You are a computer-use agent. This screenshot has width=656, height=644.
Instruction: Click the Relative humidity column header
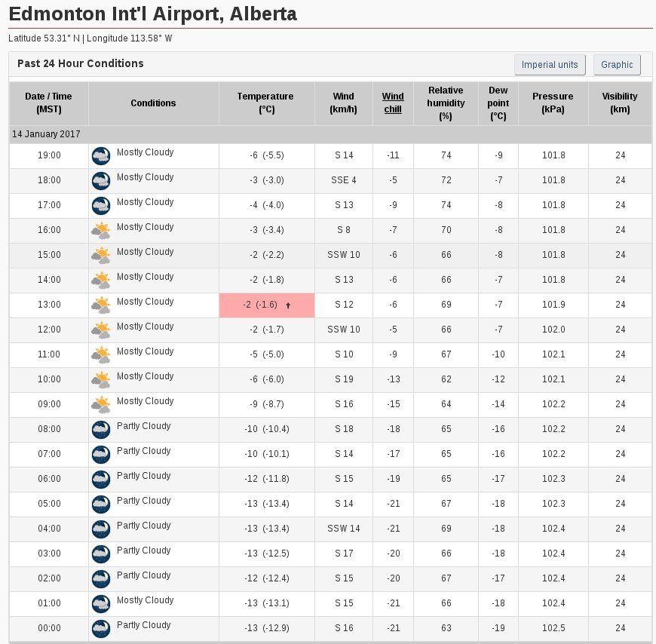(x=446, y=103)
